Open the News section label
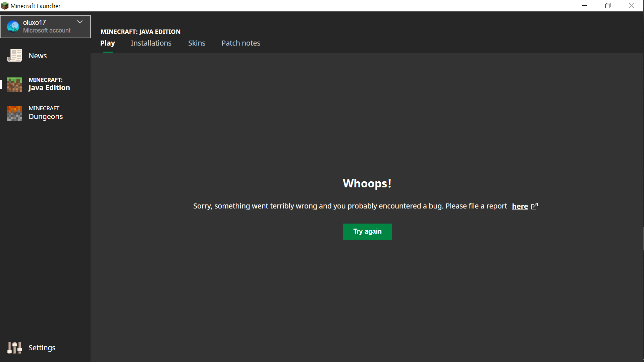 point(38,56)
